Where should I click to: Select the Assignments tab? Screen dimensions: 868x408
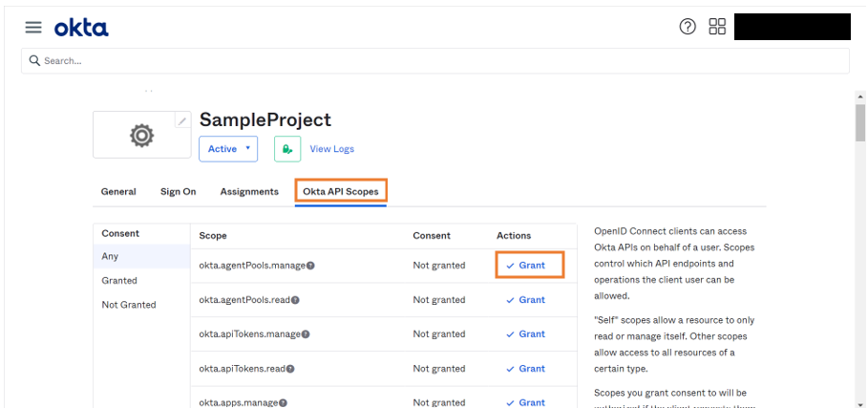click(x=249, y=192)
